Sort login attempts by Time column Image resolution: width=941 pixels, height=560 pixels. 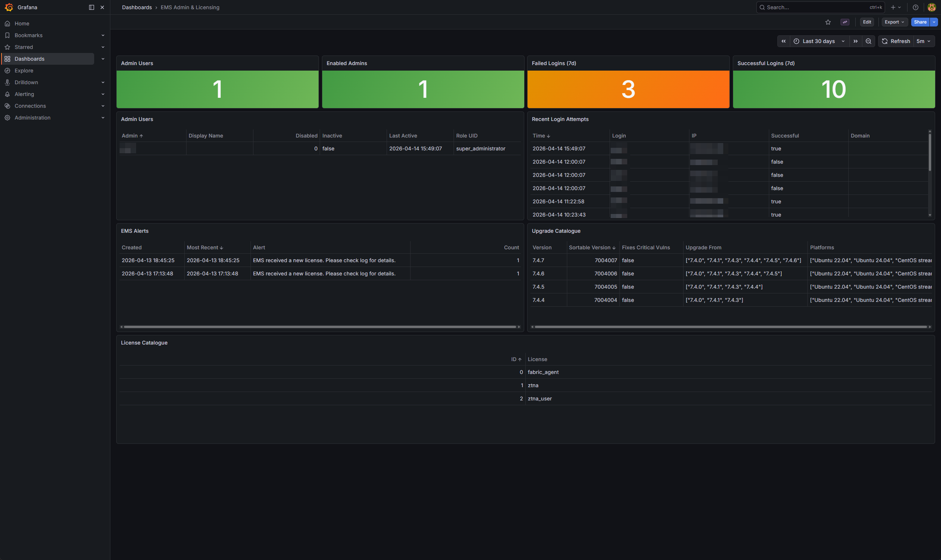pos(541,135)
